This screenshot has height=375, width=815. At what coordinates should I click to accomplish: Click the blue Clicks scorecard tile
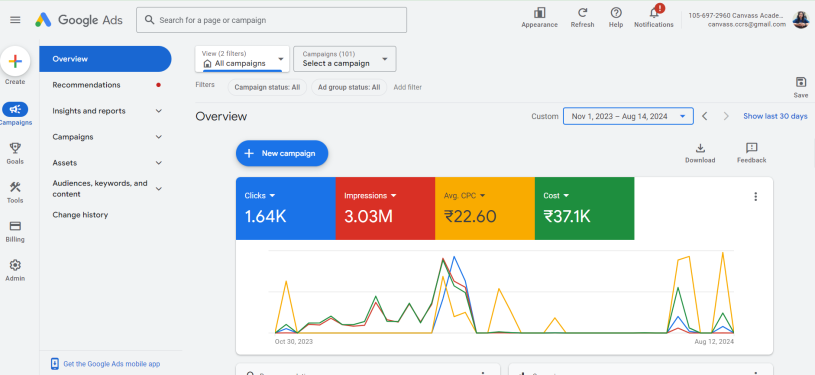285,209
